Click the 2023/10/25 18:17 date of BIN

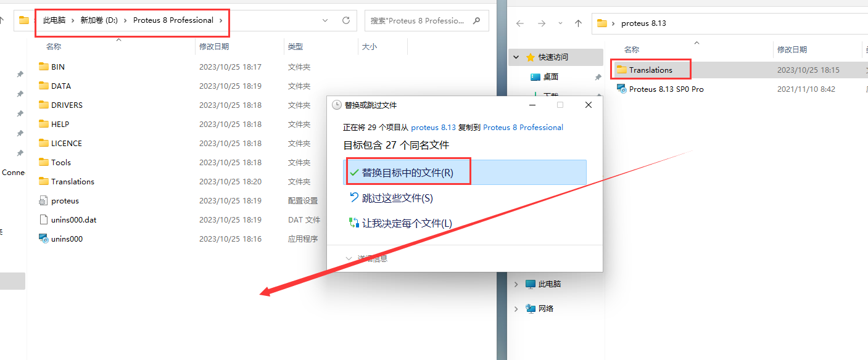230,67
